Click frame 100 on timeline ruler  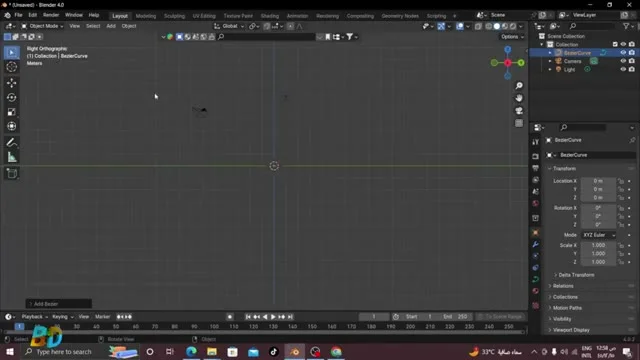coord(214,327)
